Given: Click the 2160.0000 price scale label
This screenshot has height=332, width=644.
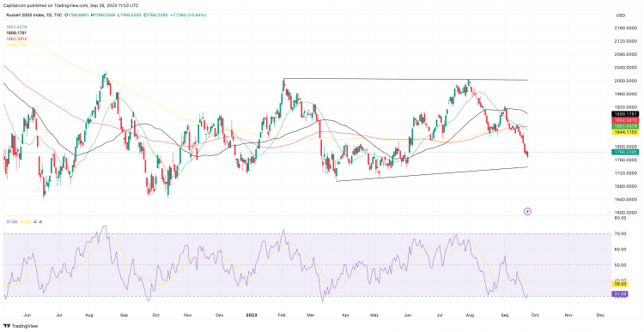Looking at the screenshot, I should click(x=625, y=28).
